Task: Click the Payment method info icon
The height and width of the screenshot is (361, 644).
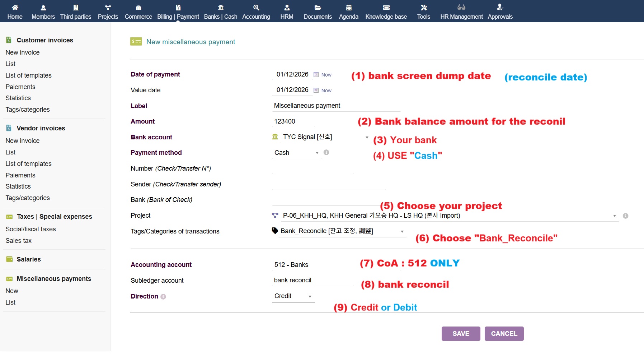Action: pyautogui.click(x=326, y=152)
